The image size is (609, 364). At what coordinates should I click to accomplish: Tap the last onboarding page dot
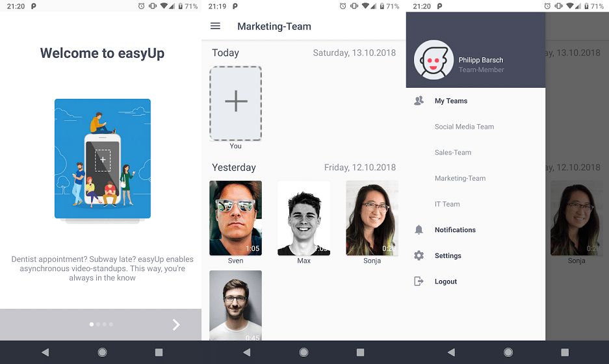pyautogui.click(x=111, y=324)
